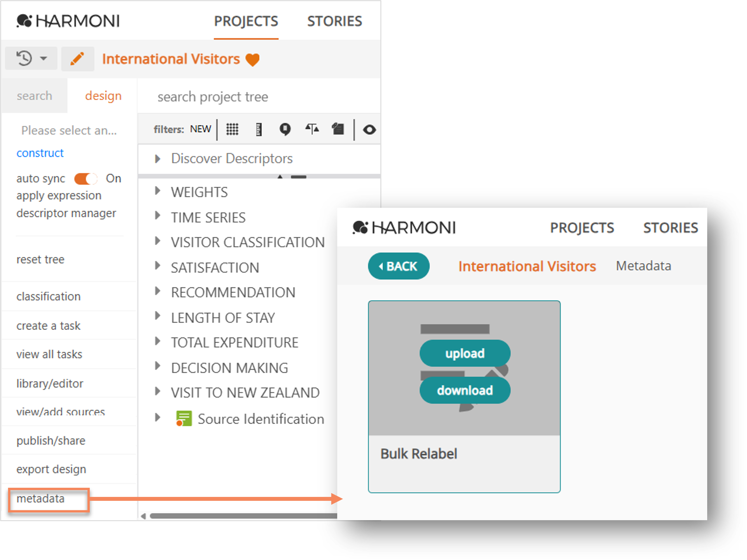
Task: Open the history clock dropdown
Action: tap(31, 58)
